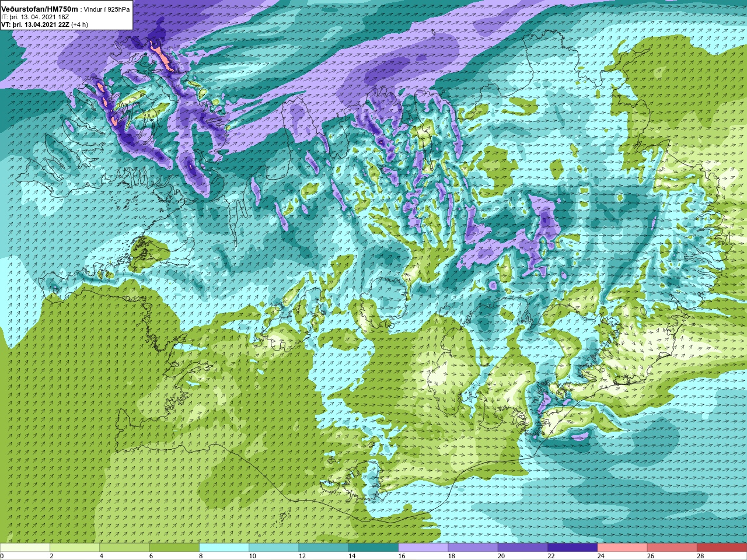Click the violet 20–22 legend swatch
Screen dimensions: 747x560
click(x=523, y=548)
